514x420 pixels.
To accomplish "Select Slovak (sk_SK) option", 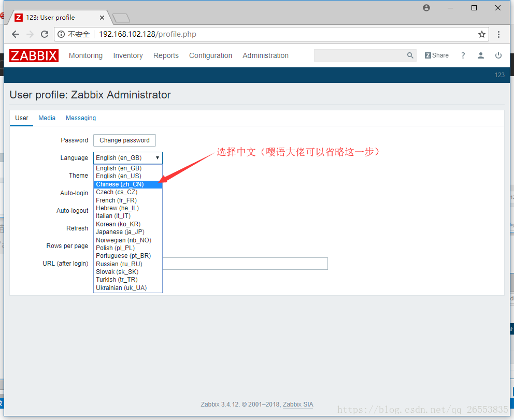I will (128, 272).
